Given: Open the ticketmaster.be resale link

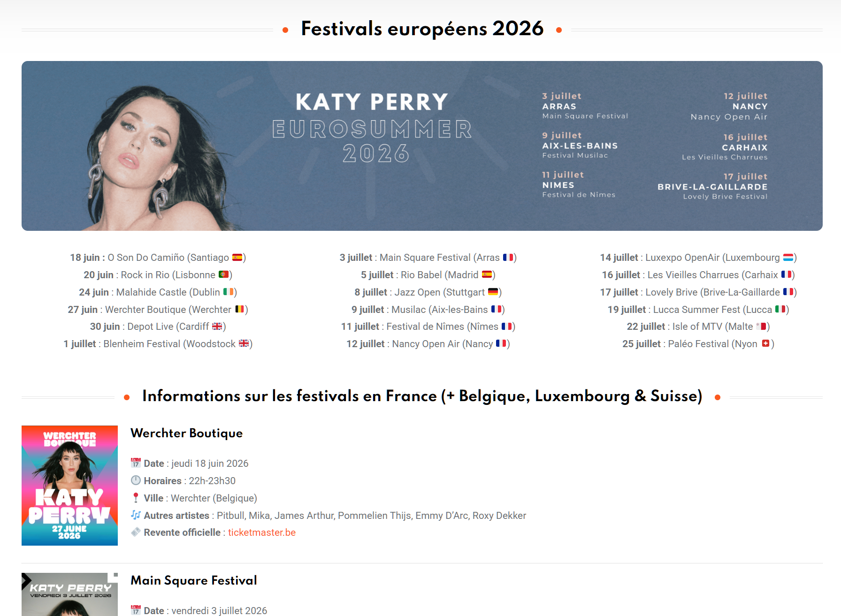Looking at the screenshot, I should [261, 532].
